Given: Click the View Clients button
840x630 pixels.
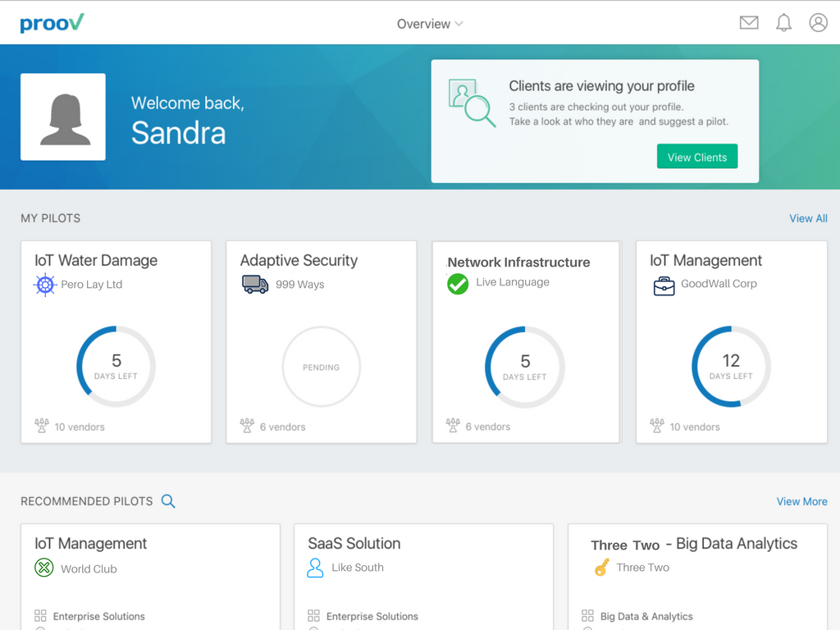Looking at the screenshot, I should pyautogui.click(x=697, y=157).
